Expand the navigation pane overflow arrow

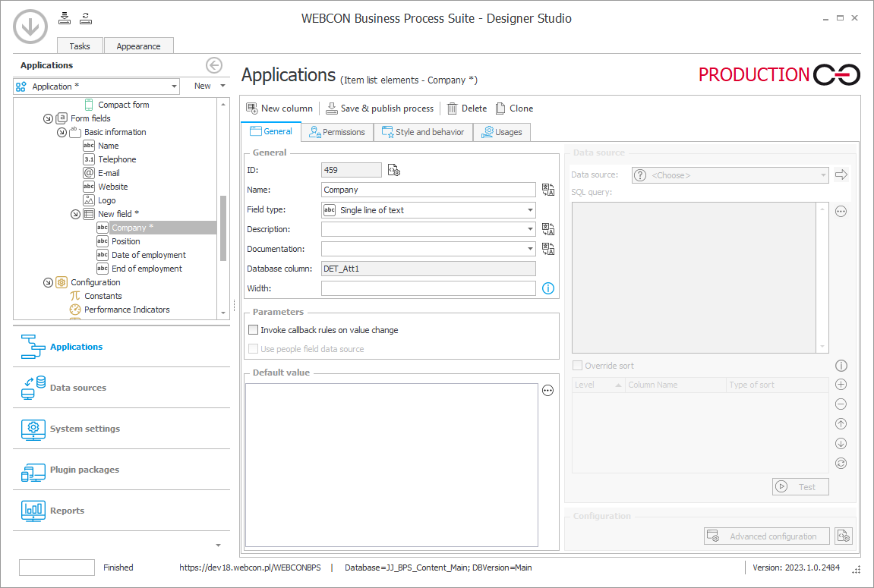(x=219, y=545)
